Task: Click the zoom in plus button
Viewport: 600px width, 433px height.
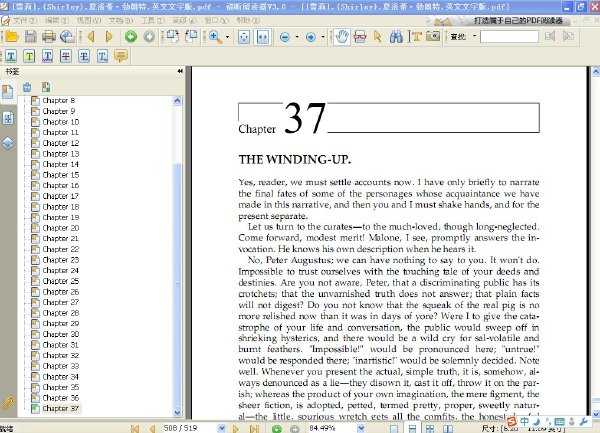Action: 311,37
